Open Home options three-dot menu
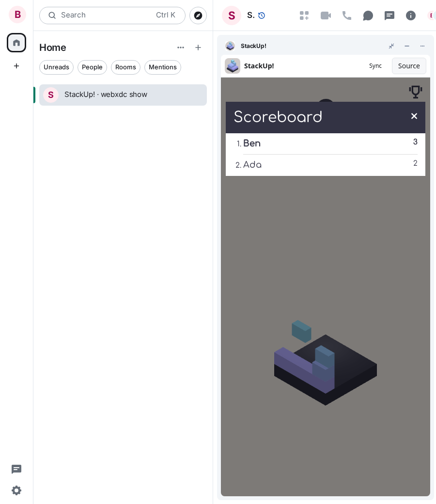 point(181,47)
